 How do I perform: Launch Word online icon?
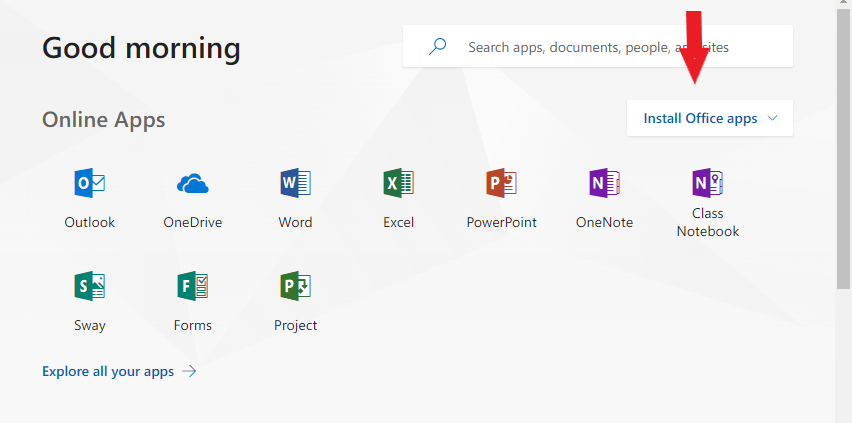[x=296, y=183]
